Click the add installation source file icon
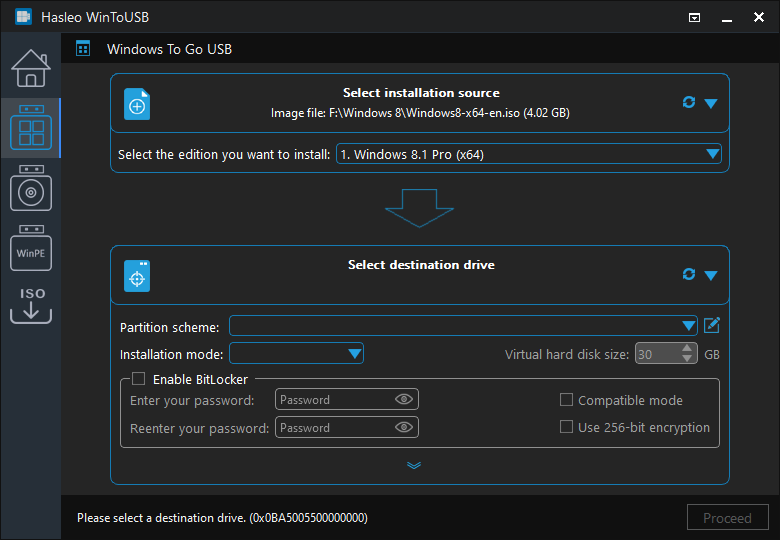Image resolution: width=780 pixels, height=540 pixels. [x=137, y=104]
